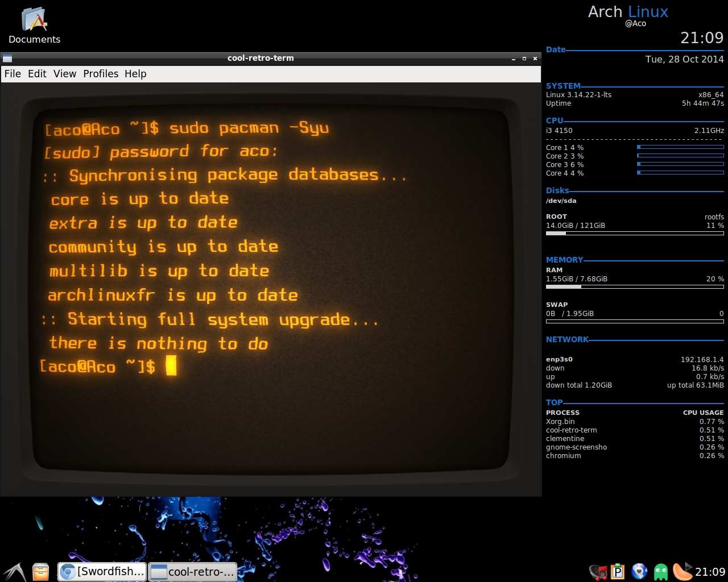Click the green ghost tray icon

[660, 571]
